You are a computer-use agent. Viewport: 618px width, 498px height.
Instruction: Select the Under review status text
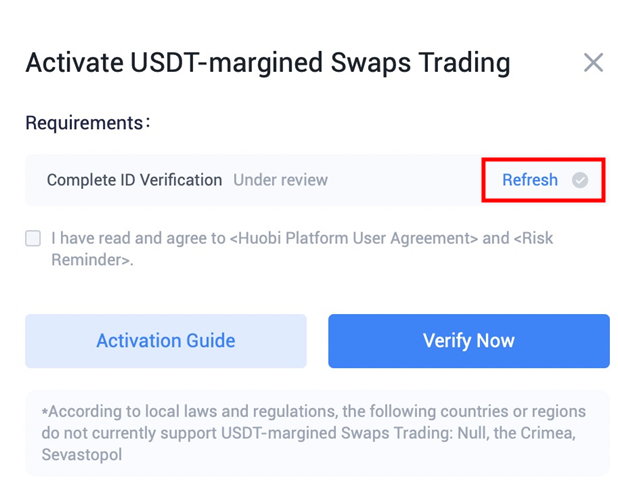[280, 180]
